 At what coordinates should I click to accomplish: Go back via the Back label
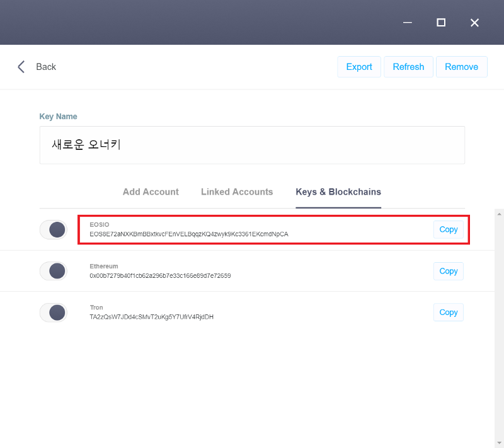(46, 67)
